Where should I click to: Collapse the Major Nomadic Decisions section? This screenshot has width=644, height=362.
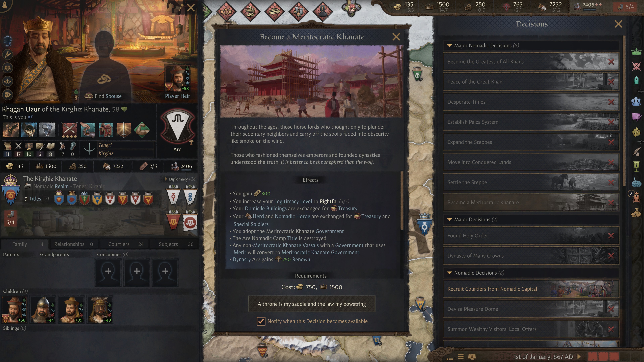point(449,45)
